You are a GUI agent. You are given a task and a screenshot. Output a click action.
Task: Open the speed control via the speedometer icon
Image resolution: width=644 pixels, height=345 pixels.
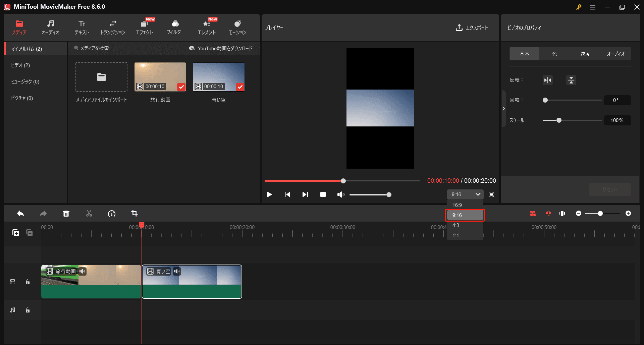(x=112, y=213)
